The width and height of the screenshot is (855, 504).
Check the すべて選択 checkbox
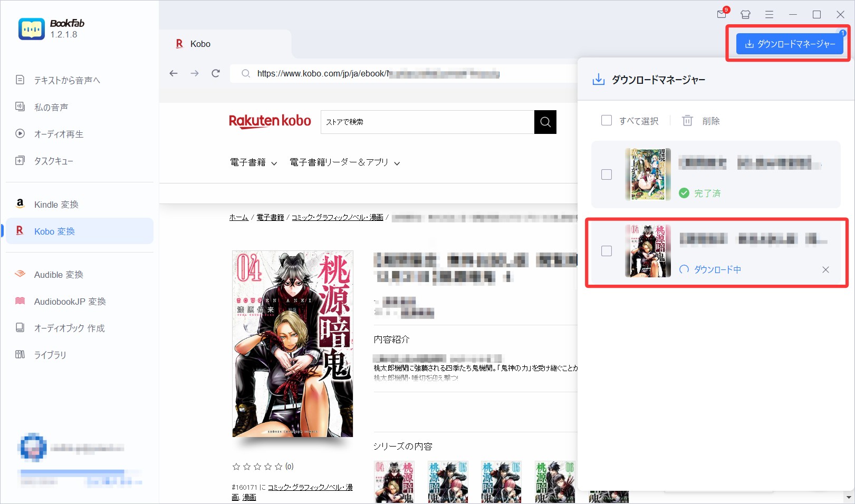607,121
